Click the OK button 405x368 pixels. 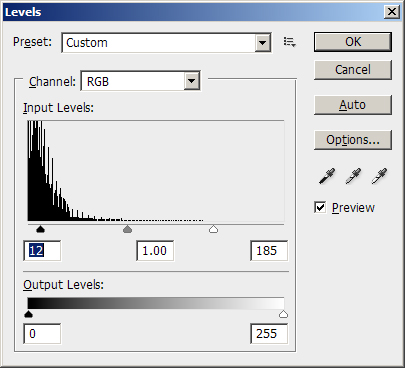(353, 42)
